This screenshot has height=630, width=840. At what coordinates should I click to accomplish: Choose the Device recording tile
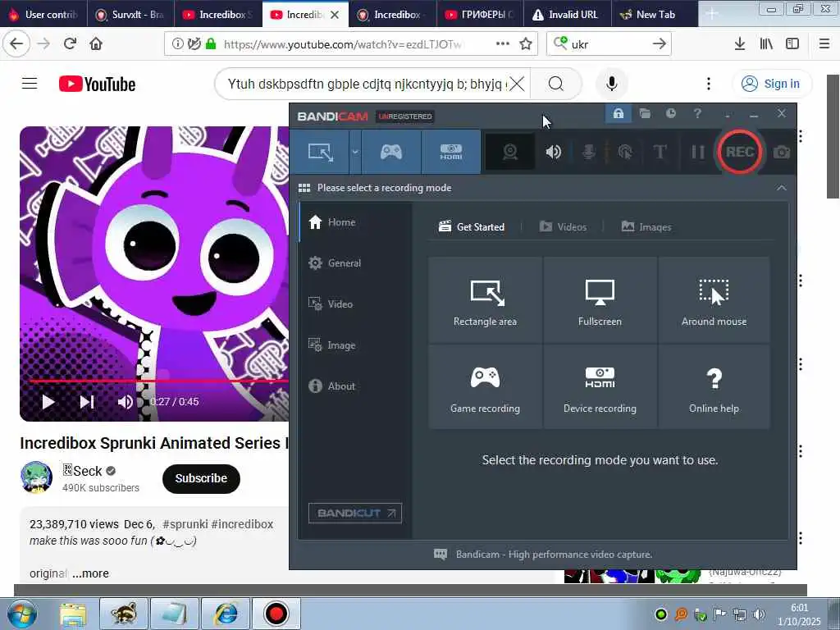pos(600,387)
